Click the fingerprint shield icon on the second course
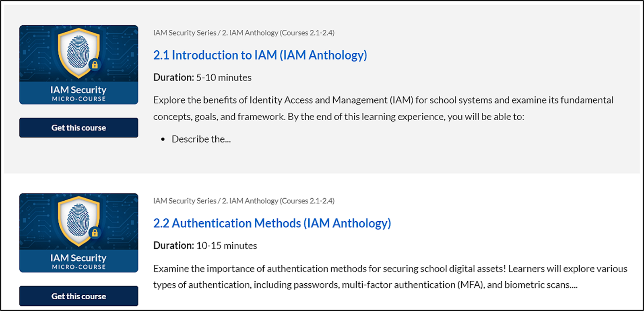Viewport: 644px width, 311px height. point(78,221)
